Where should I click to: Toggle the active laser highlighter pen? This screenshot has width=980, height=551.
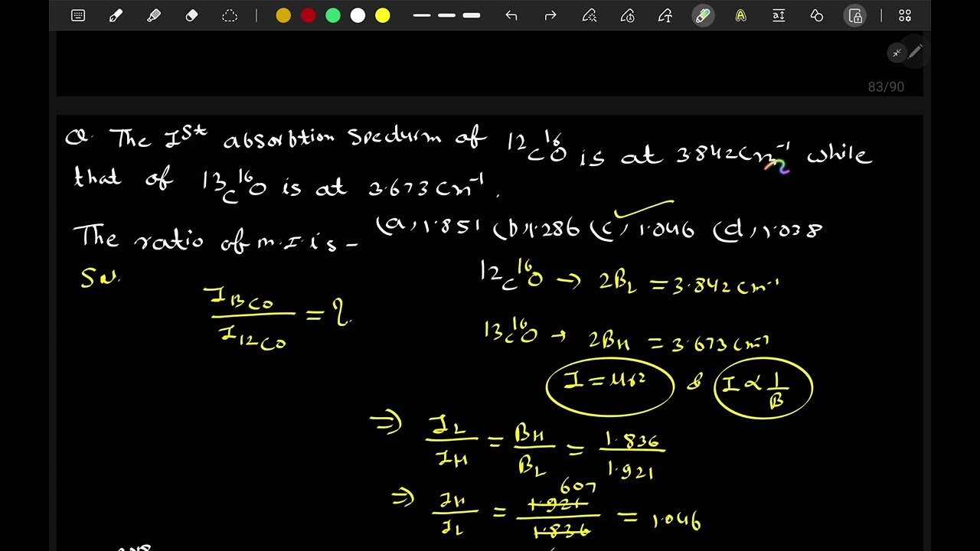coord(703,15)
